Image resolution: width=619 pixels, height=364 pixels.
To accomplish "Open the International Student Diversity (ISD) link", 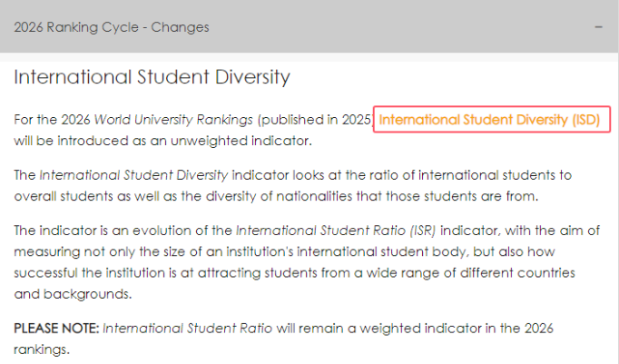I will tap(489, 120).
